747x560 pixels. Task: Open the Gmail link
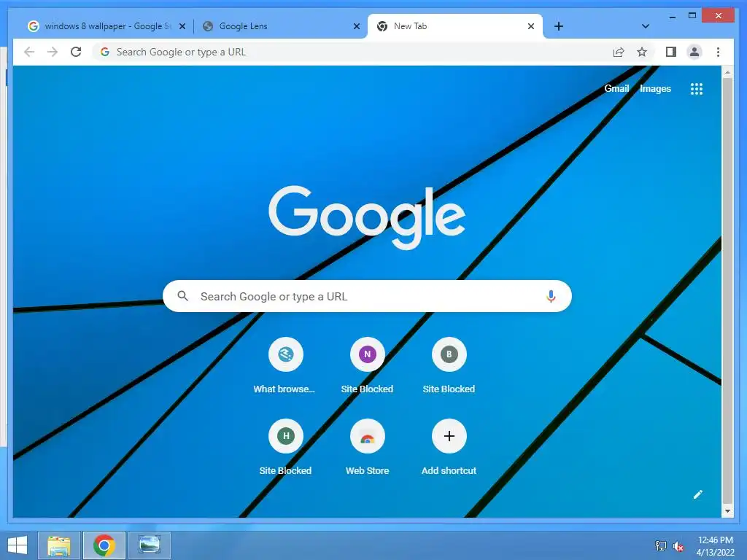[616, 88]
